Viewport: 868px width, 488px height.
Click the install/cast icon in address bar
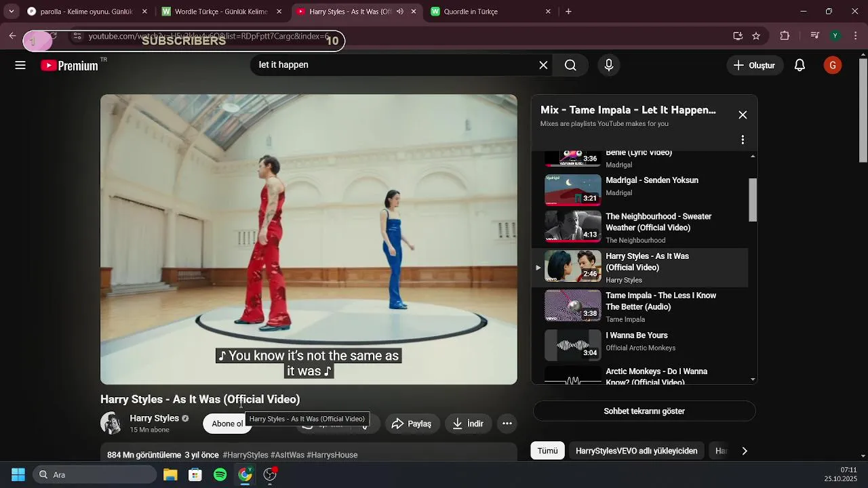point(738,36)
